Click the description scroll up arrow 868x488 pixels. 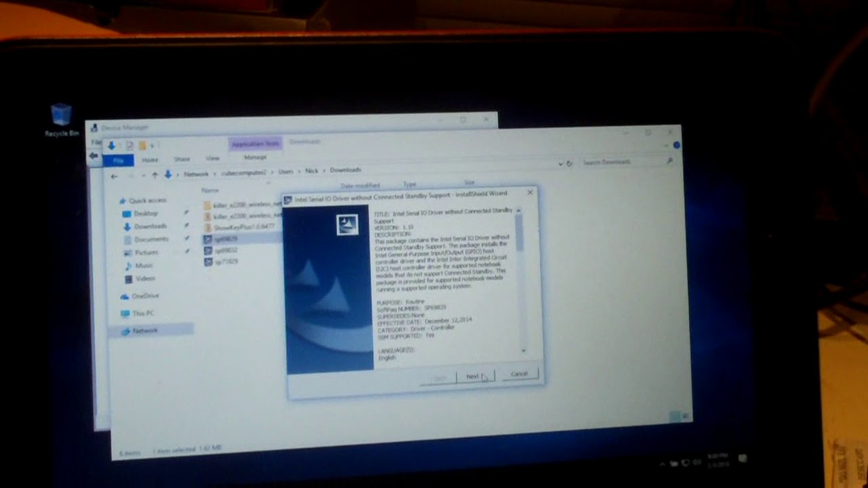coord(518,210)
